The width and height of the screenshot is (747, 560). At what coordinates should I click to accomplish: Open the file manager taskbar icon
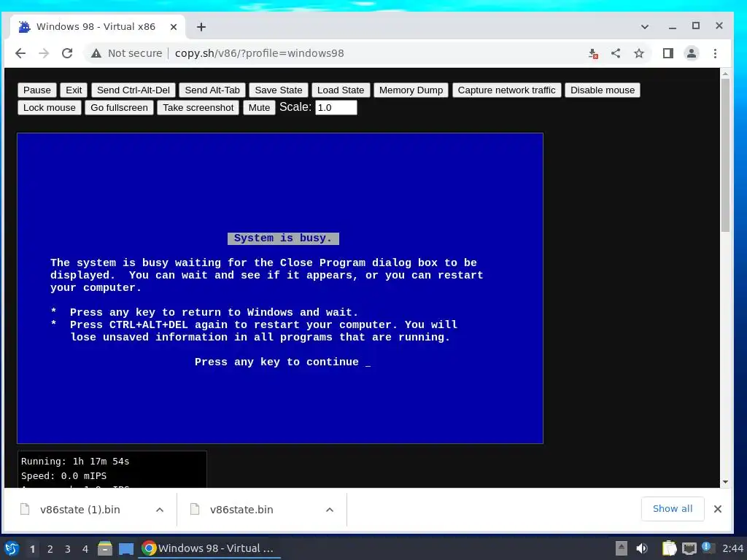[105, 548]
